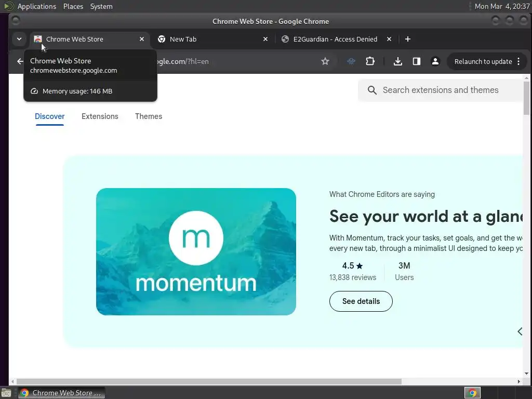The image size is (532, 399).
Task: Click Relaunch to update button
Action: [x=483, y=62]
